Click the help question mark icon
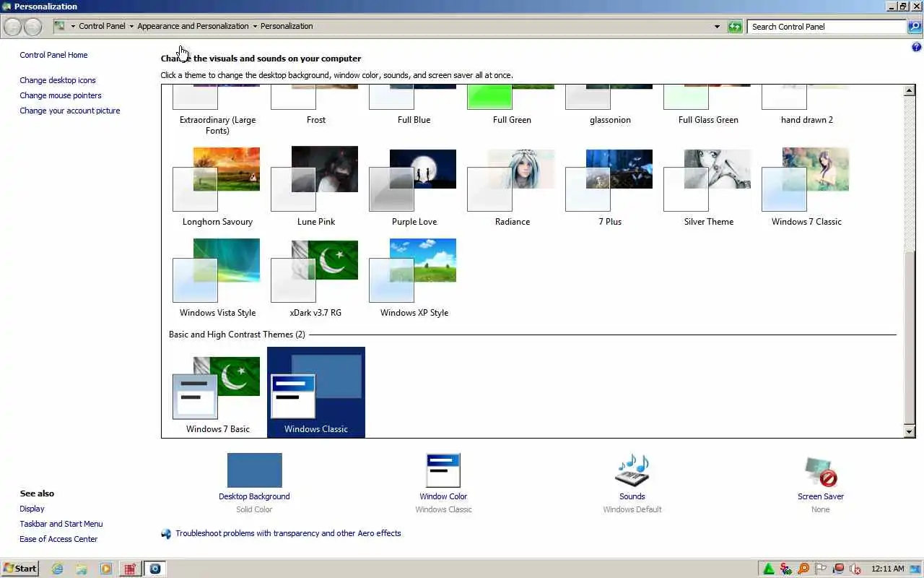924x578 pixels. (917, 47)
